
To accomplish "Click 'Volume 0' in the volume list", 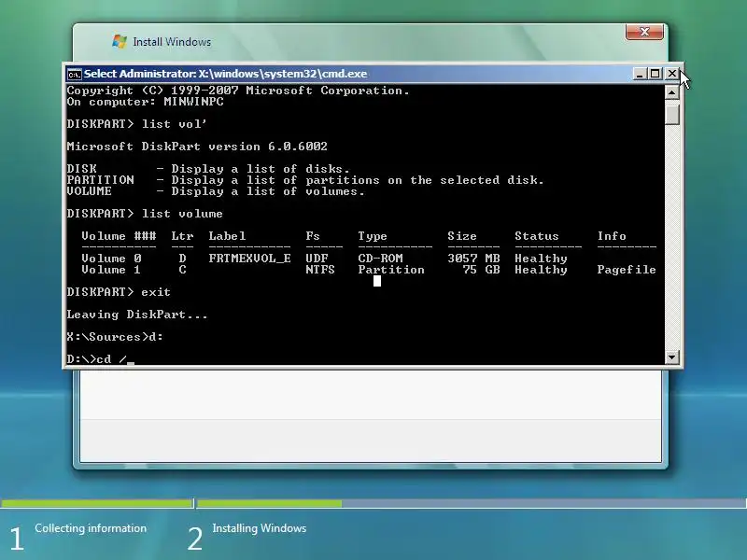I will point(111,259).
